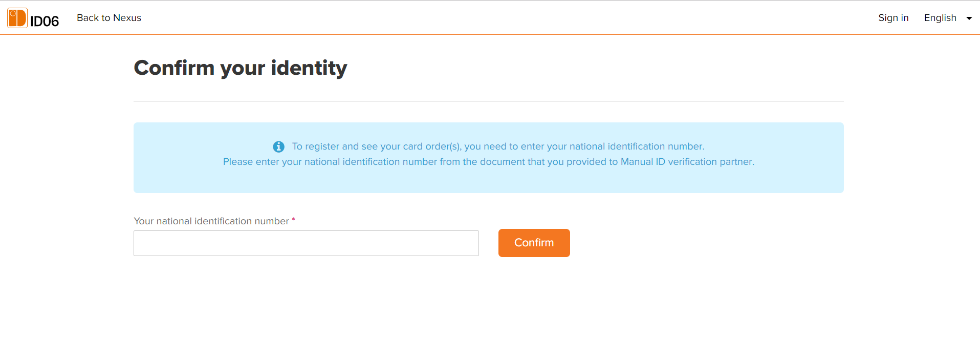
Task: Click the information symbol beside the registration message
Action: coord(278,146)
